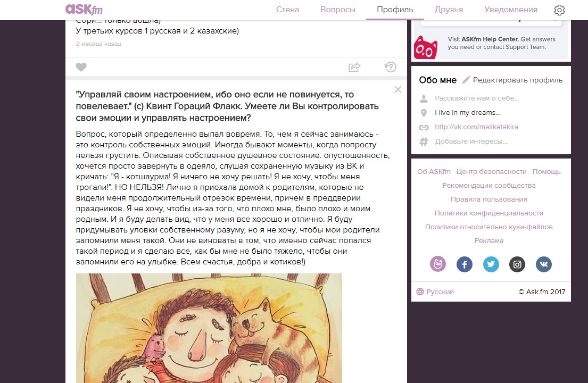Viewport: 588px width, 383px height.
Task: Click the ASKfm logo
Action: pos(84,10)
